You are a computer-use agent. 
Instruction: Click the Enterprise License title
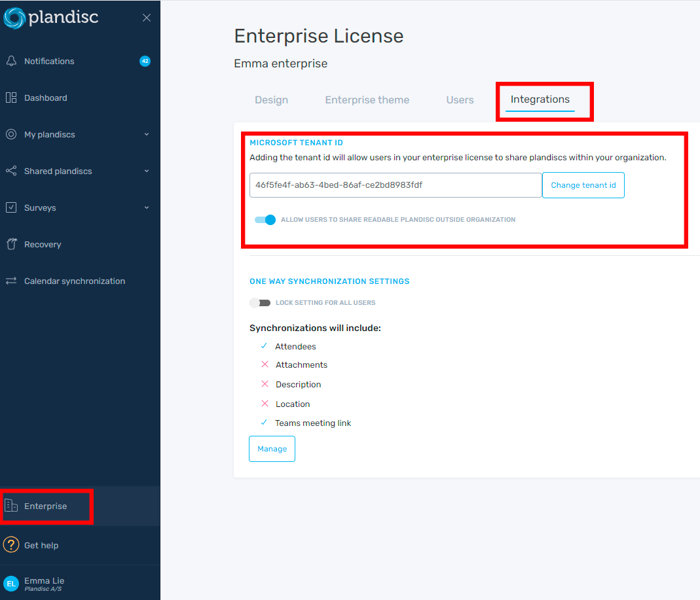319,36
